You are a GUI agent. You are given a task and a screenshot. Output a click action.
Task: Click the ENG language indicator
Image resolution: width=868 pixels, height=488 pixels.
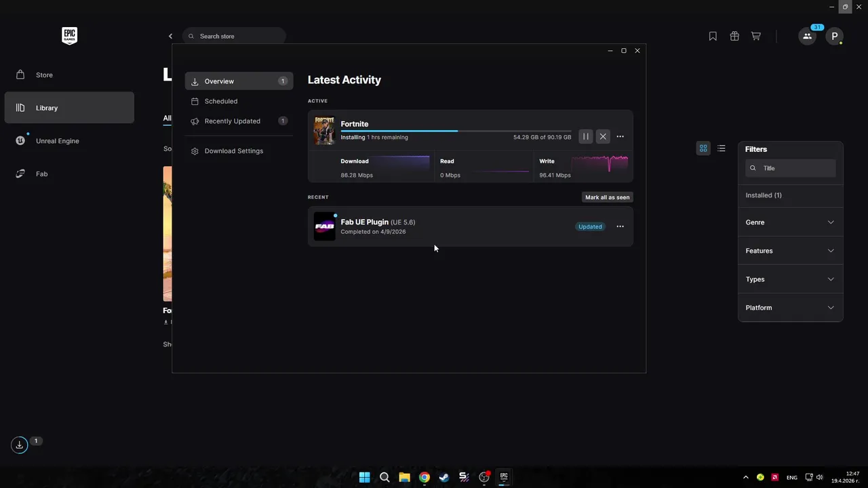[792, 478]
